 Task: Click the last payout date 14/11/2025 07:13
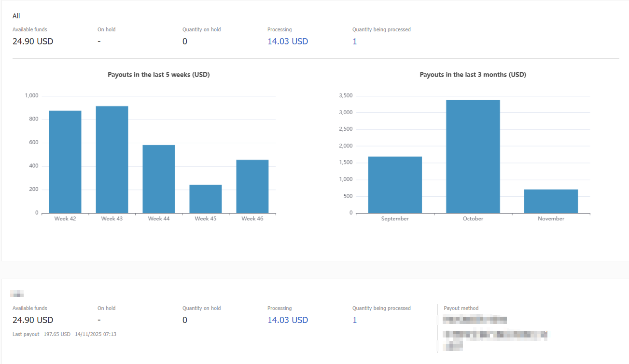click(96, 334)
